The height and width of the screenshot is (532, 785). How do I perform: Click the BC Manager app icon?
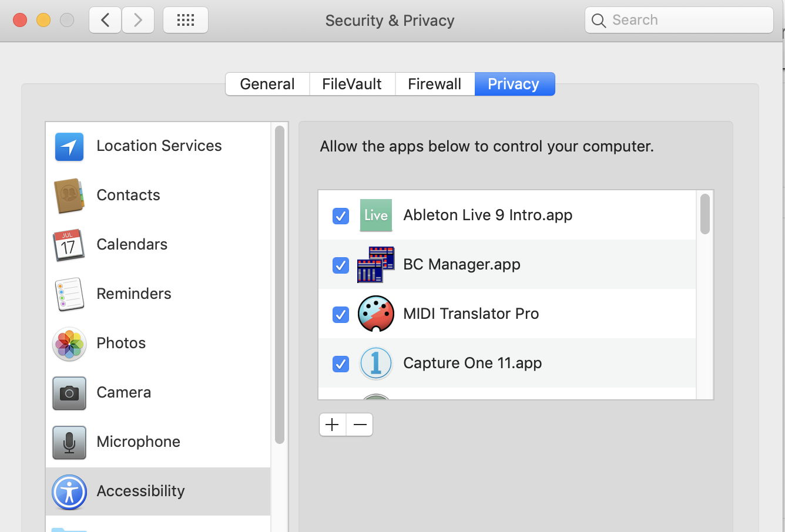click(x=376, y=264)
